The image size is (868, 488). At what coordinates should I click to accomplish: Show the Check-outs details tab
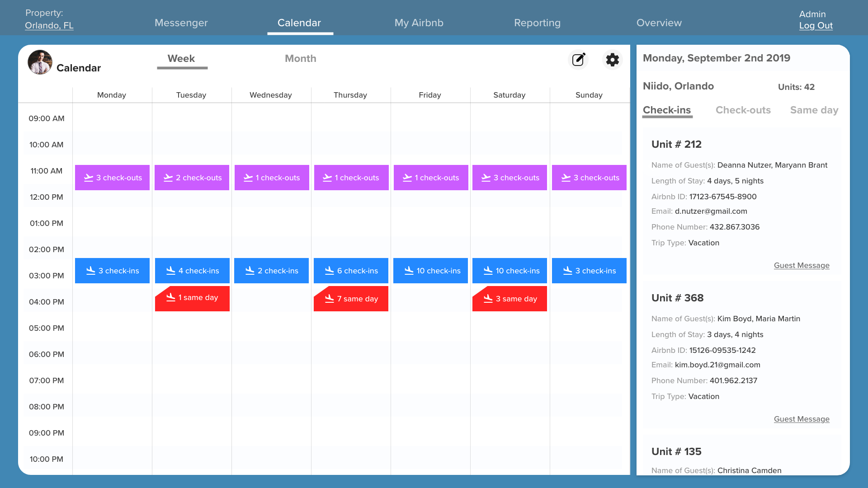(x=743, y=110)
